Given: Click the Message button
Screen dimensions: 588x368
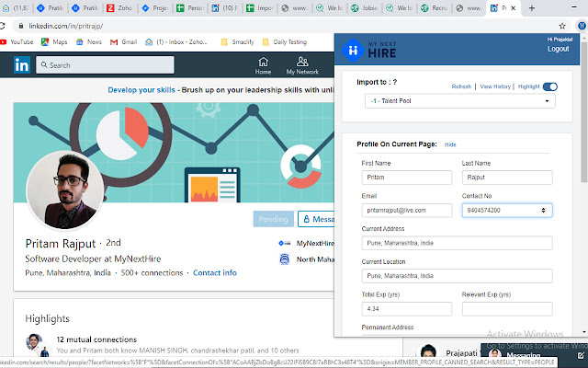Looking at the screenshot, I should pyautogui.click(x=316, y=219).
